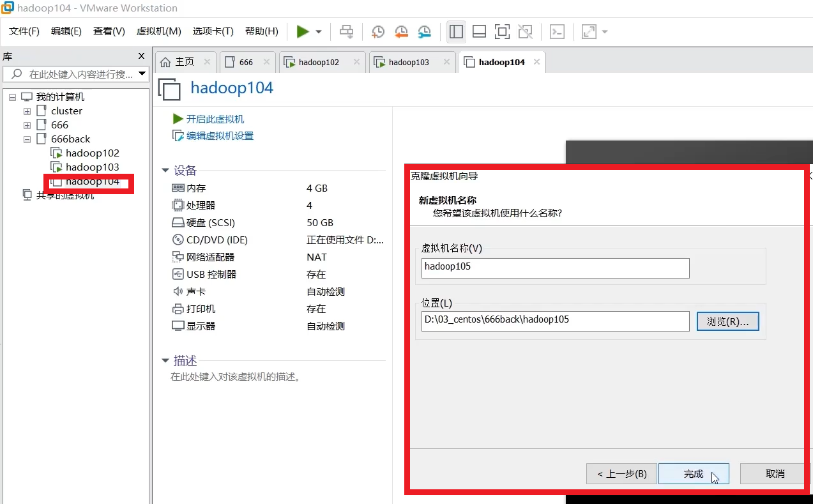
Task: Select hadoop104 in the library tree
Action: [92, 181]
